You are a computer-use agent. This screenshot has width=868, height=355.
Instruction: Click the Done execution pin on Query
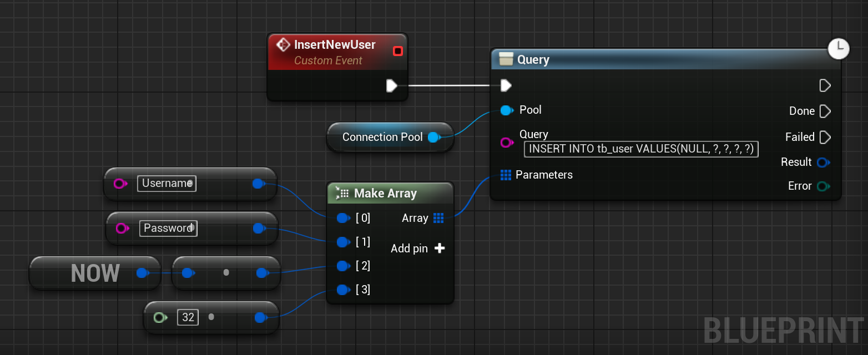(825, 111)
